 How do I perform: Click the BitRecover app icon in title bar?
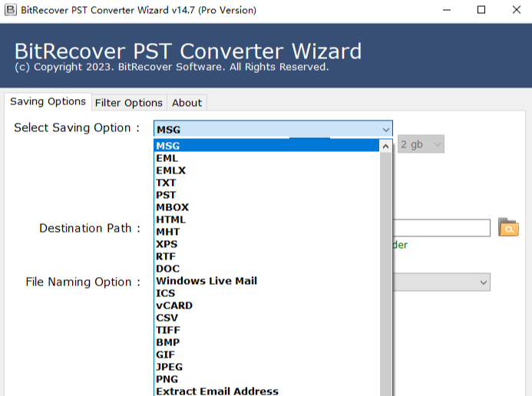point(10,10)
